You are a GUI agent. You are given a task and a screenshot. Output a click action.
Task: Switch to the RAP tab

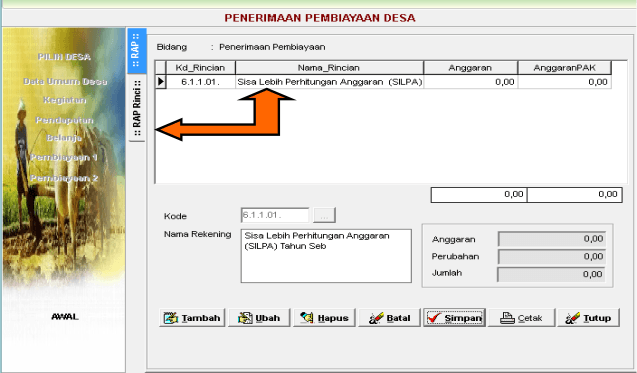136,50
